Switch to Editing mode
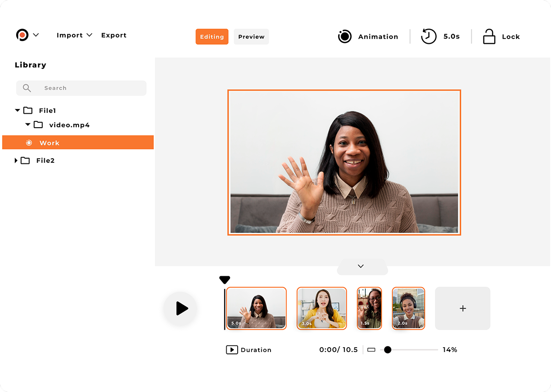The width and height of the screenshot is (551, 392). tap(212, 37)
